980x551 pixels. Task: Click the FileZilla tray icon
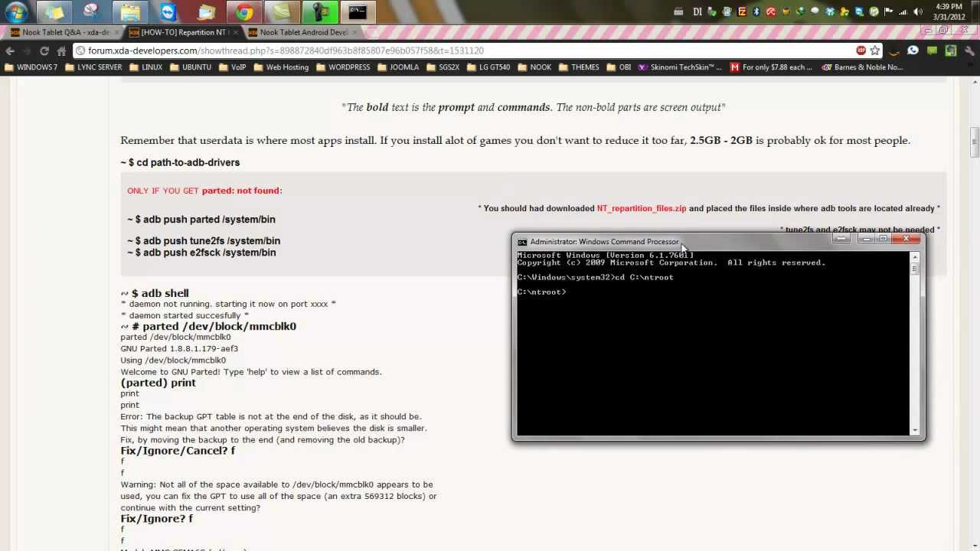click(x=742, y=11)
